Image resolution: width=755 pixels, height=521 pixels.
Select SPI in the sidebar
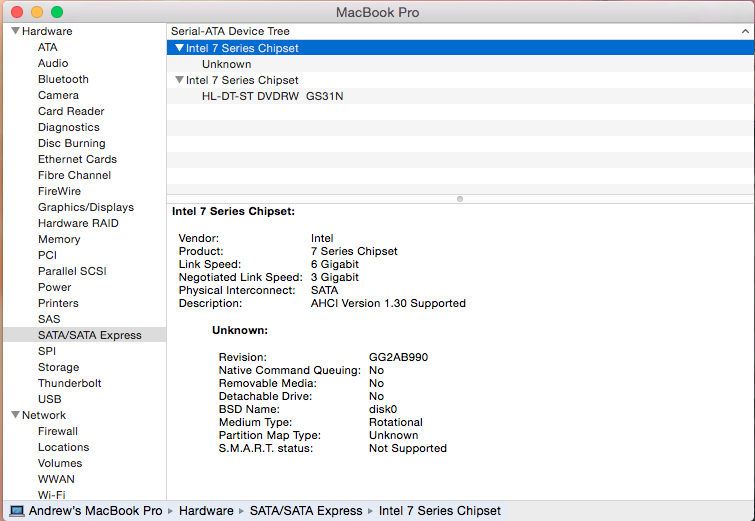47,351
